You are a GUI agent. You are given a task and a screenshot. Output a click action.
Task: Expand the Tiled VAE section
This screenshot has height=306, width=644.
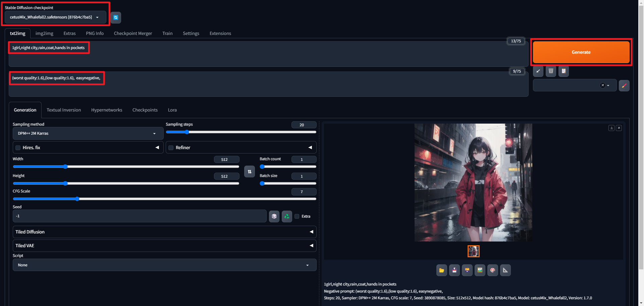tap(164, 246)
